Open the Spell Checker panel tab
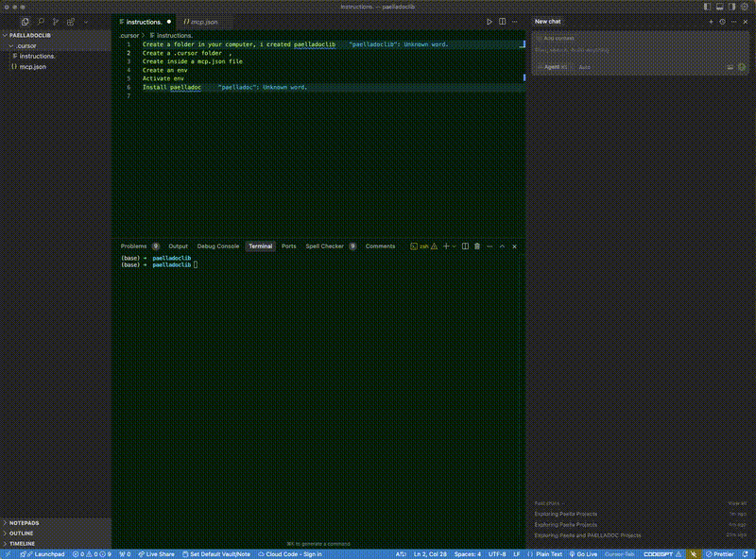 (x=323, y=246)
